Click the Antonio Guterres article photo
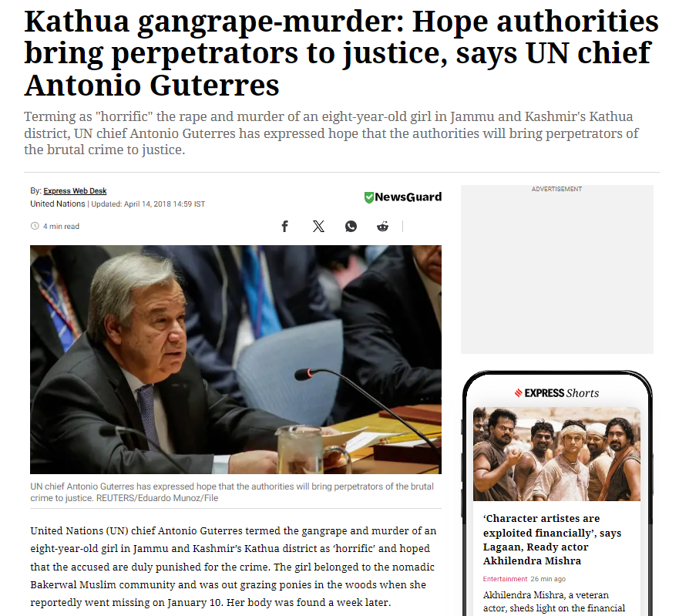This screenshot has width=679, height=616. (236, 359)
